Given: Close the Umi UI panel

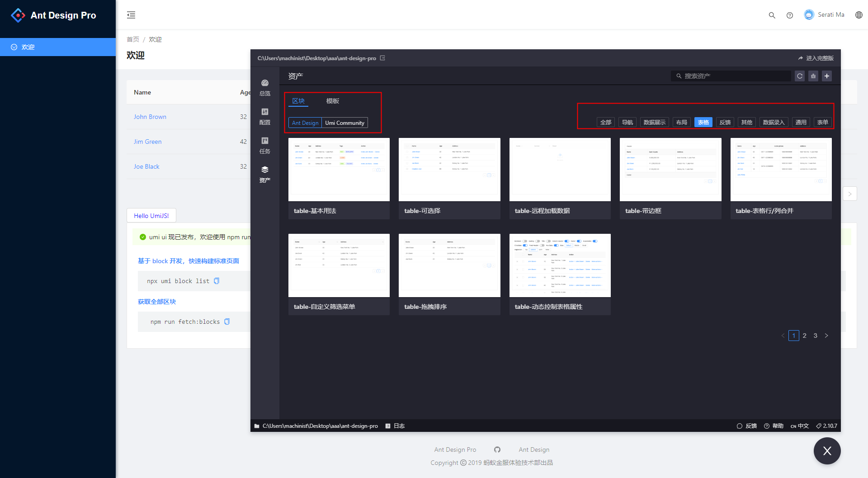Looking at the screenshot, I should 827,451.
